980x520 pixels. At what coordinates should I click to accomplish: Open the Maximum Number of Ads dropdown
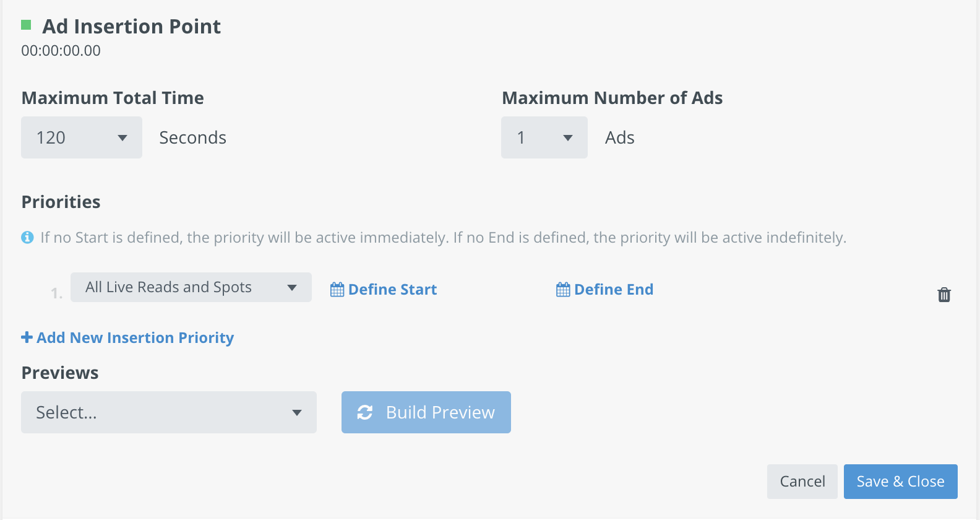[x=544, y=137]
